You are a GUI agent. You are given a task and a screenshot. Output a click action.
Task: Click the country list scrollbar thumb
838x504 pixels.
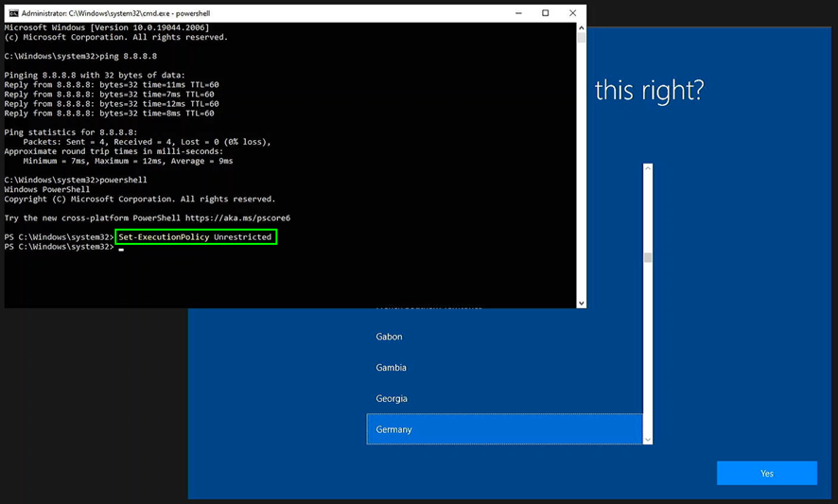[648, 257]
